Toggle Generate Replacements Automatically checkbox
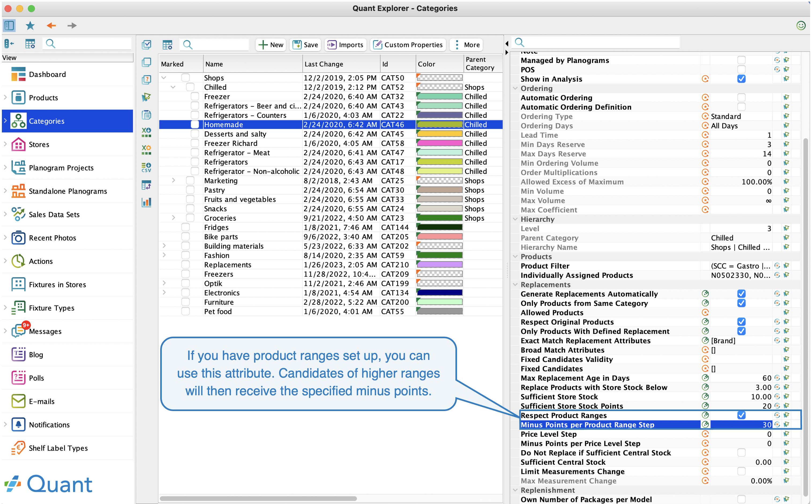 coord(741,294)
